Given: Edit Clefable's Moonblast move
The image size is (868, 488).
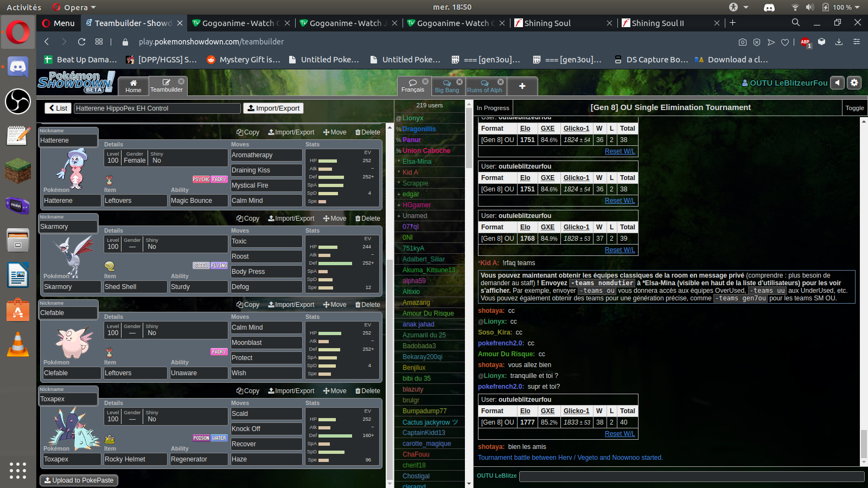Looking at the screenshot, I should pos(266,343).
